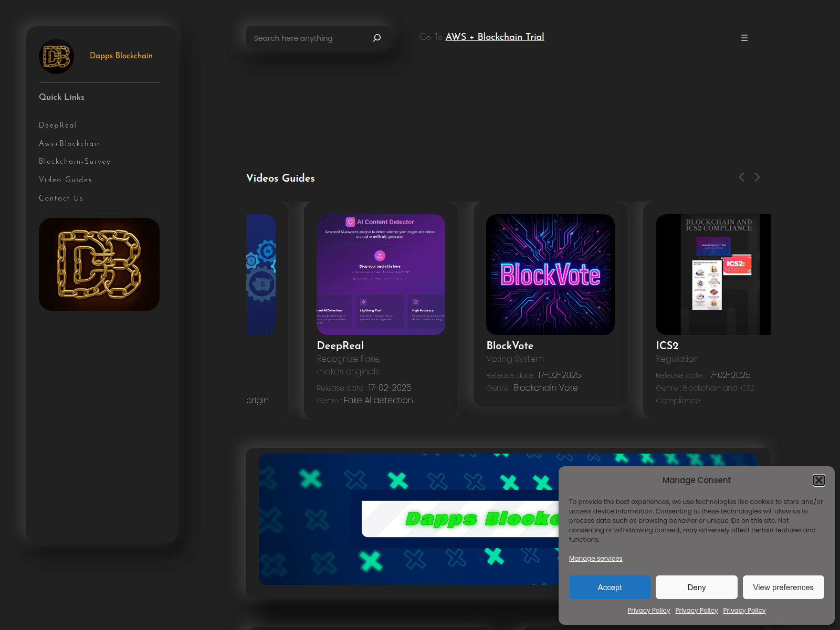This screenshot has height=630, width=840.
Task: Open the Manage services link
Action: (x=595, y=558)
